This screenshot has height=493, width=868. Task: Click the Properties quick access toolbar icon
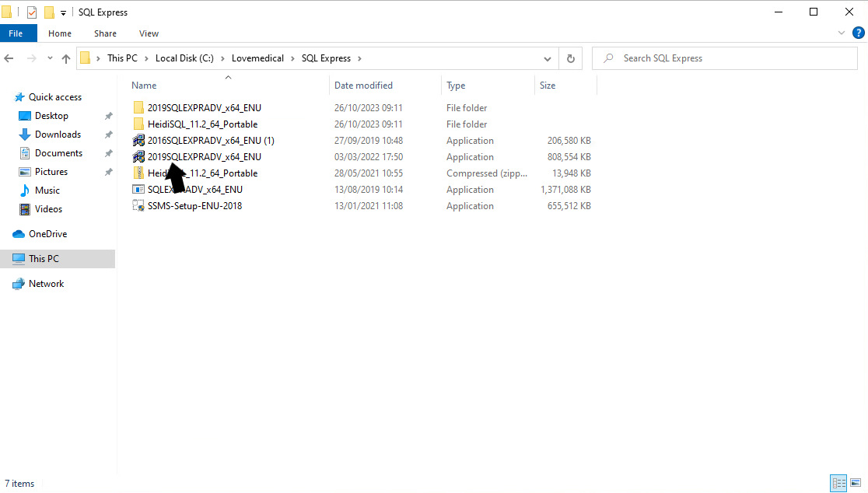[x=32, y=12]
